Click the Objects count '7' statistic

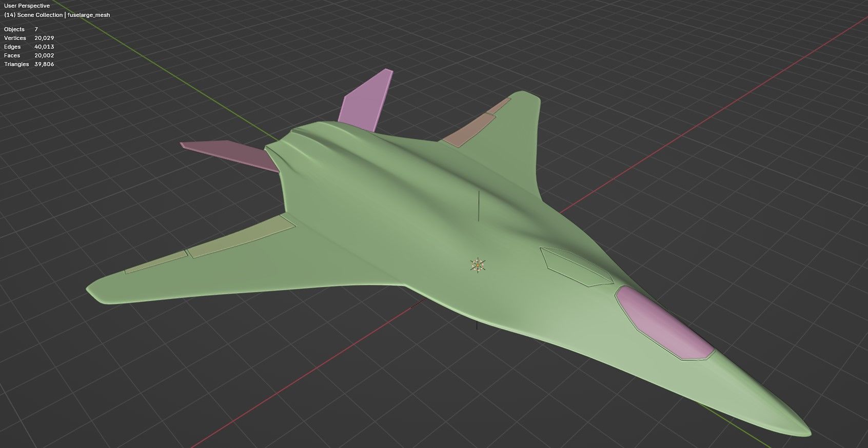(36, 29)
